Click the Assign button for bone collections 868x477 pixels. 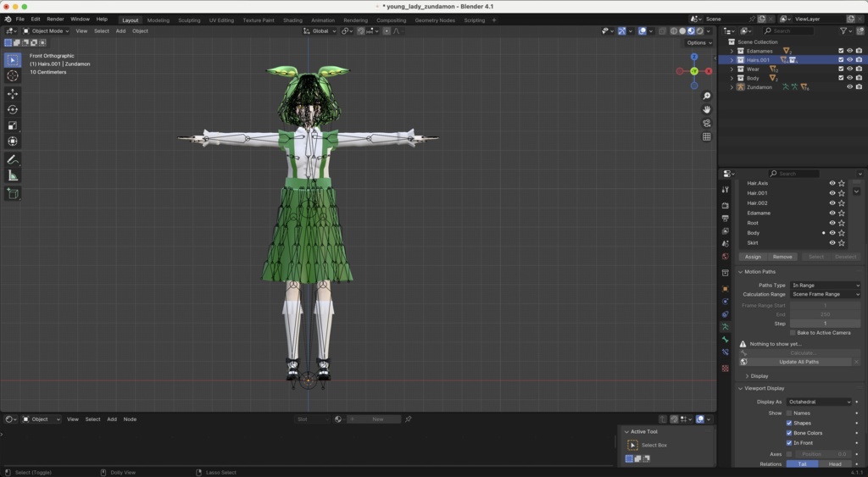(x=753, y=257)
